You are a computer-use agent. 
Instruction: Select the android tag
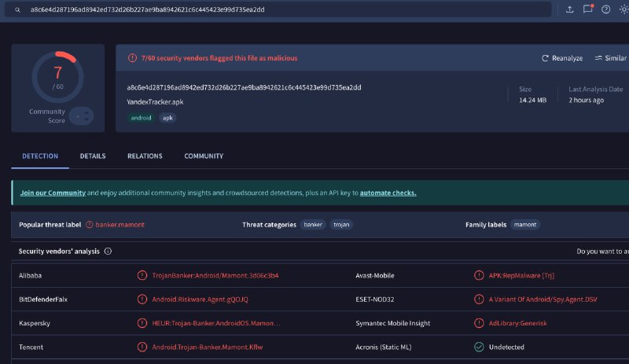coord(141,118)
